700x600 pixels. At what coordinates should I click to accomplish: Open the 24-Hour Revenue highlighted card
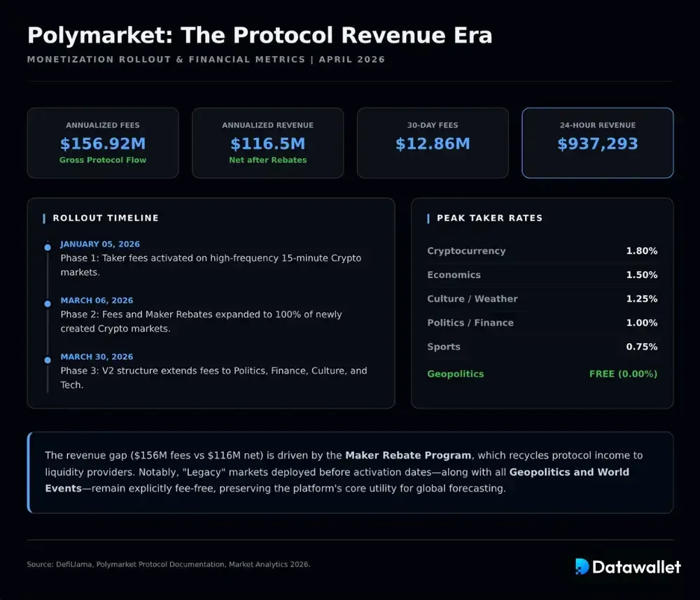pyautogui.click(x=598, y=143)
